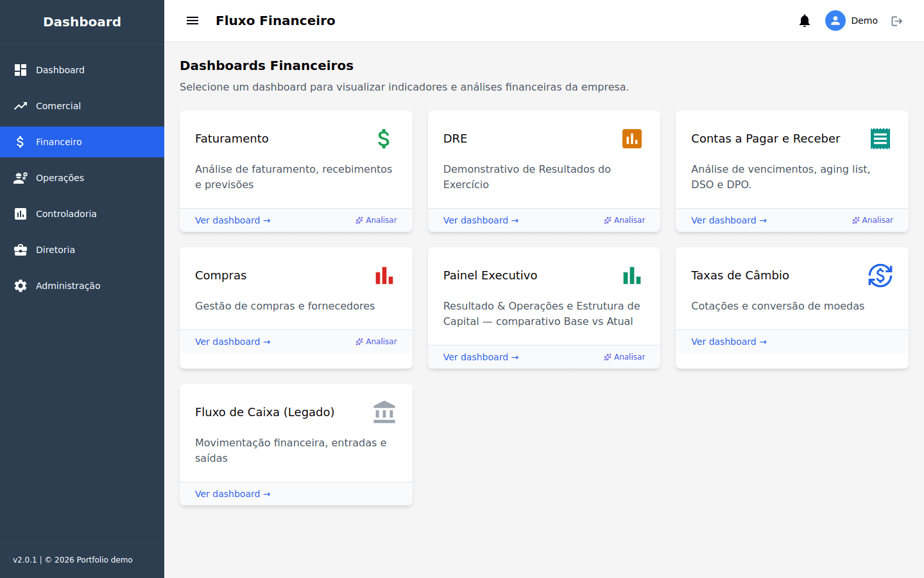Click the currency exchange icon on Taxas de Câmbio
This screenshot has width=924, height=578.
point(880,276)
